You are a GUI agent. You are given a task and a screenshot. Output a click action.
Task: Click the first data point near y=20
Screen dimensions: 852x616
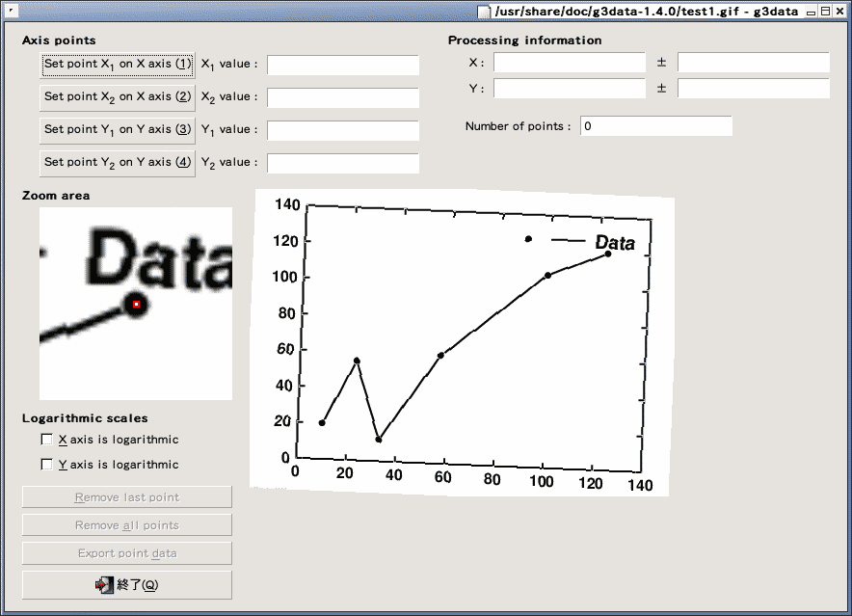click(x=322, y=423)
